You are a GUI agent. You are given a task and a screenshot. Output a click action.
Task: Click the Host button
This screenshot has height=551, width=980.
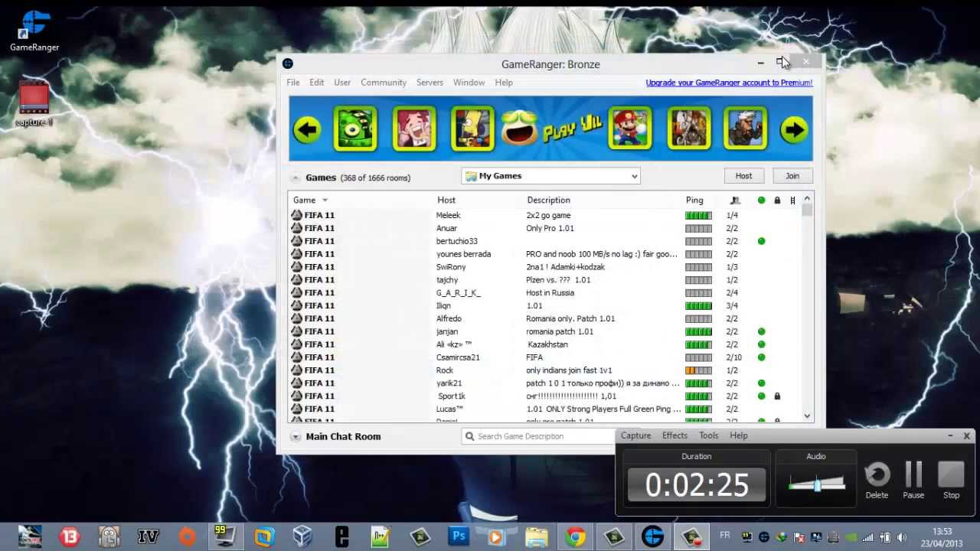point(743,176)
